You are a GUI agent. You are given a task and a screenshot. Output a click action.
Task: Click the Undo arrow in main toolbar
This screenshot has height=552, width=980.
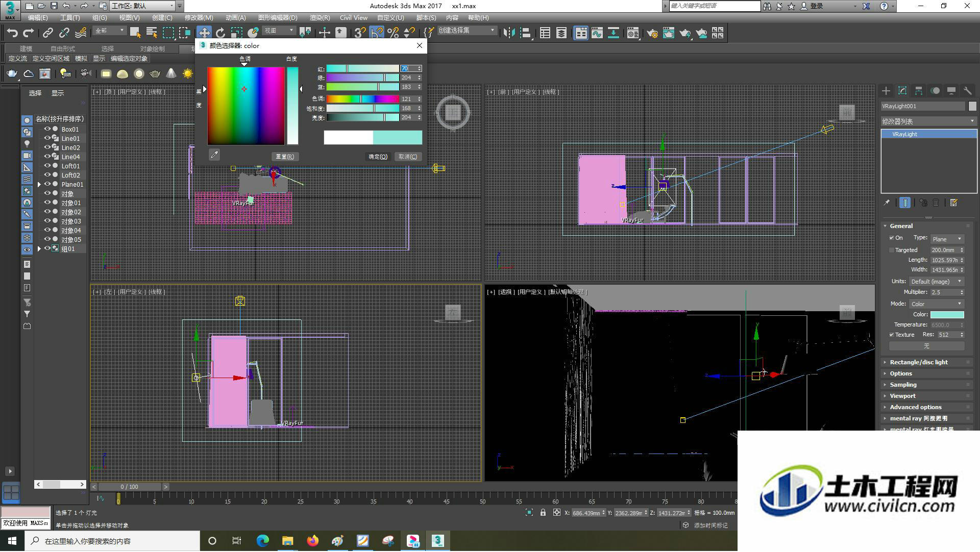[12, 33]
